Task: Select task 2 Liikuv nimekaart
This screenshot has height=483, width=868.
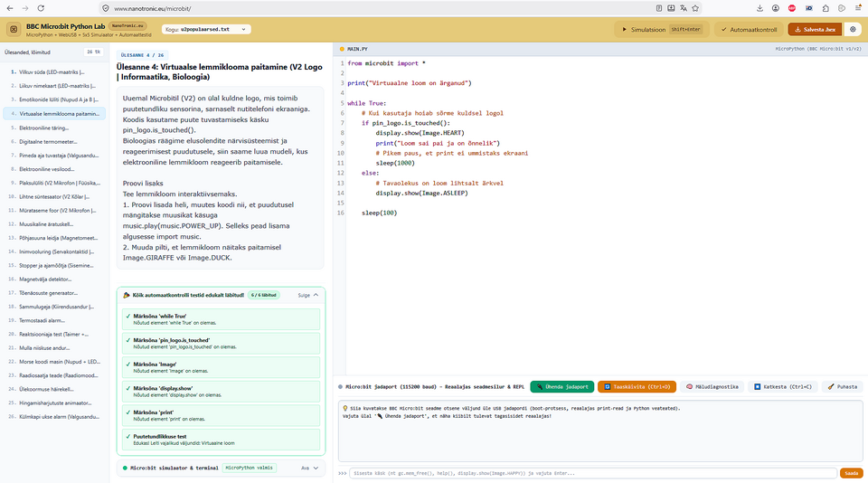Action: click(x=54, y=86)
